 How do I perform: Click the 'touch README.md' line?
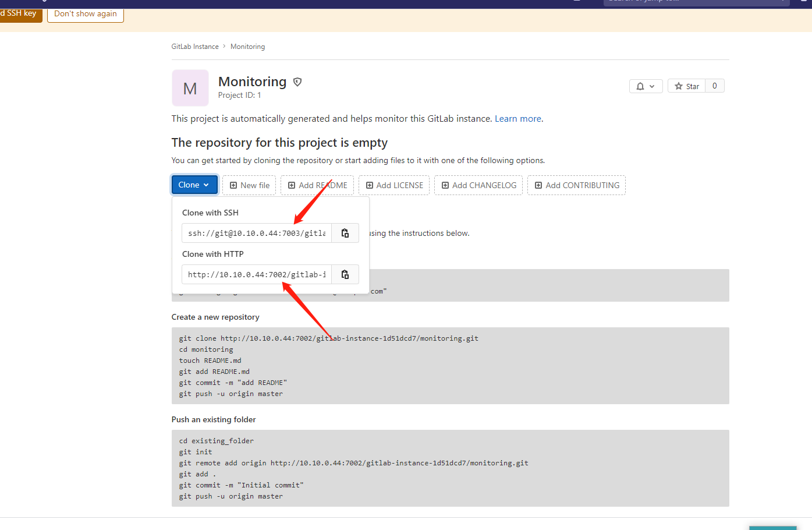click(210, 361)
